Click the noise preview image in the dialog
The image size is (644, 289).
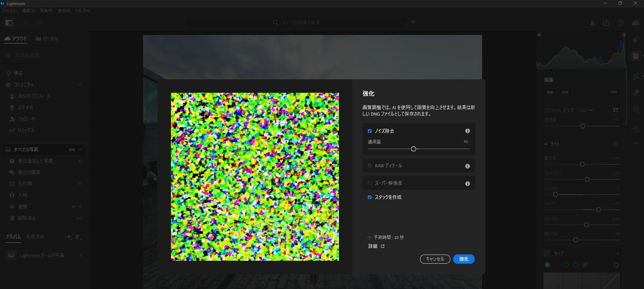[x=255, y=177]
